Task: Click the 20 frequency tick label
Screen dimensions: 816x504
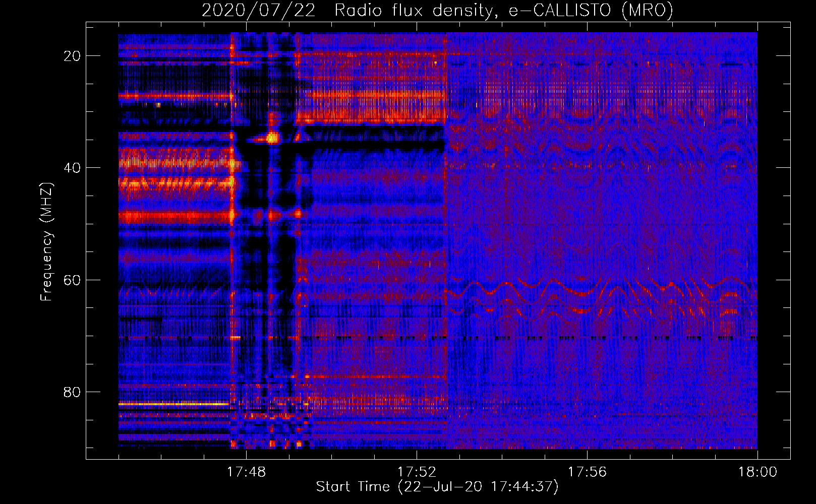Action: [72, 56]
